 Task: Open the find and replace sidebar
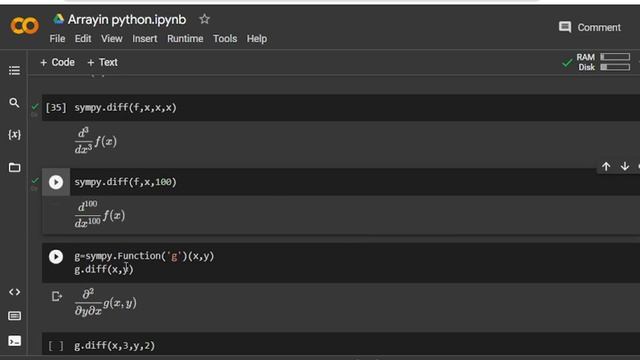point(14,102)
